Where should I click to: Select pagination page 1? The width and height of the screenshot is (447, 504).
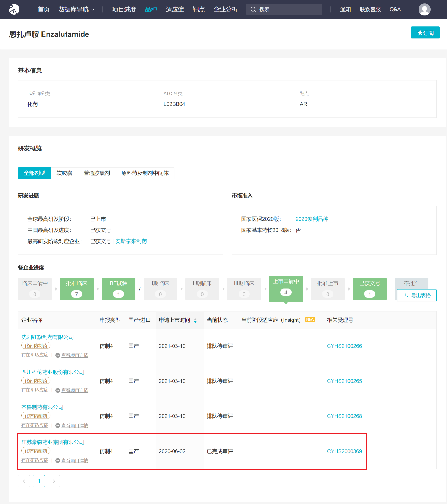(x=39, y=481)
